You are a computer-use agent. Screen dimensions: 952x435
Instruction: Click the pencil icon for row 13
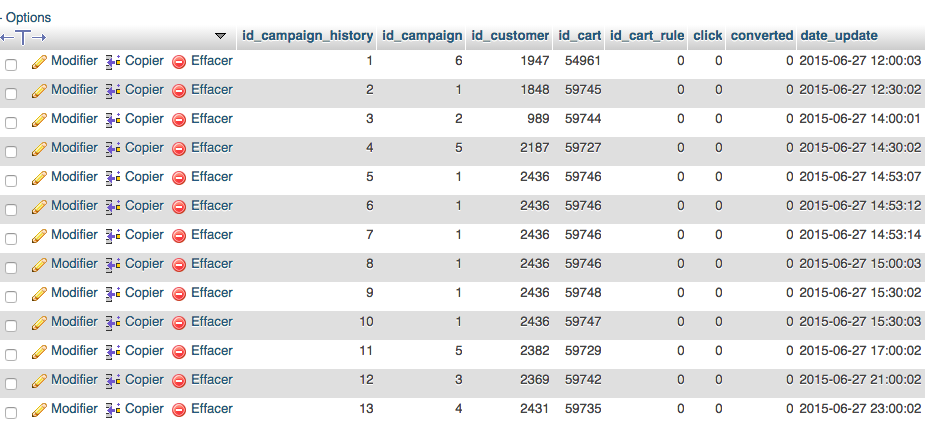click(40, 410)
